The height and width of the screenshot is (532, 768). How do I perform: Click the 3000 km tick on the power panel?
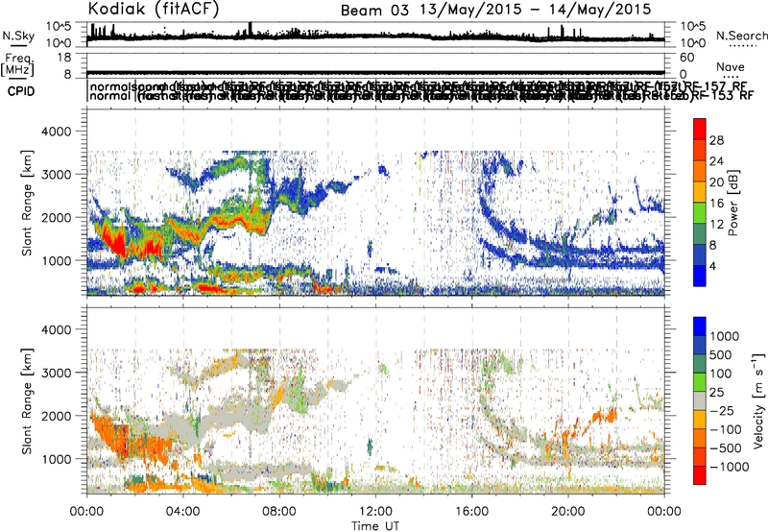click(x=59, y=175)
